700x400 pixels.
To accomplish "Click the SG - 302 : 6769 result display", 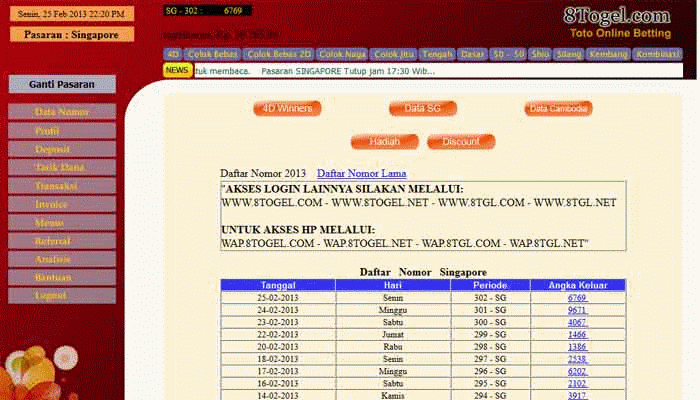I will 207,10.
